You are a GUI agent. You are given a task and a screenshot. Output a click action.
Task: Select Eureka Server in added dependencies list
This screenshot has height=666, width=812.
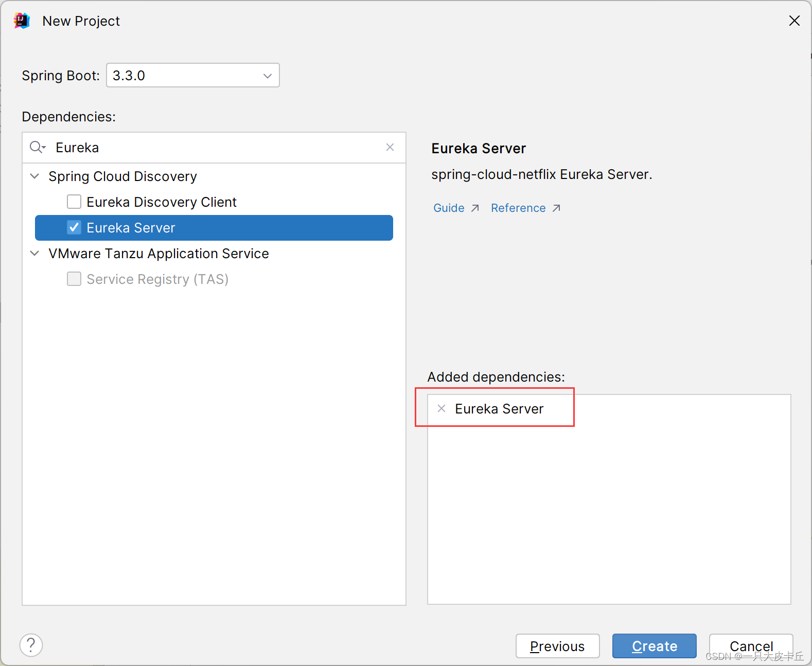pyautogui.click(x=499, y=409)
